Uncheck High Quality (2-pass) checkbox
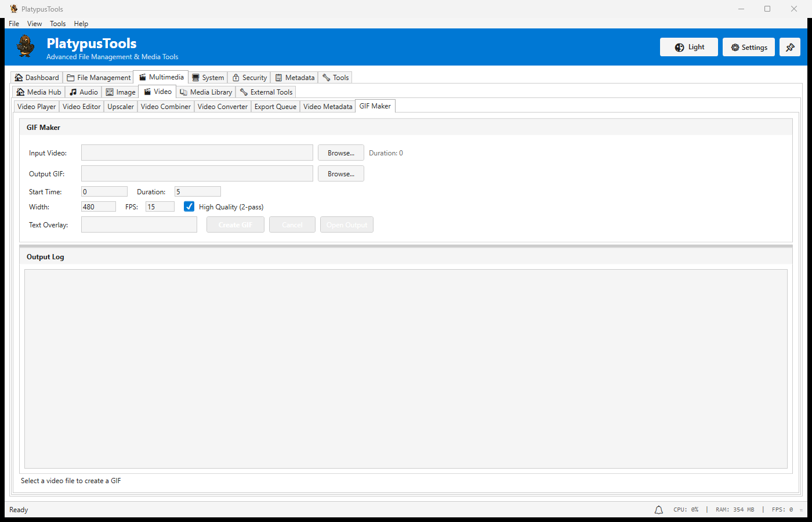This screenshot has height=522, width=812. [x=189, y=206]
